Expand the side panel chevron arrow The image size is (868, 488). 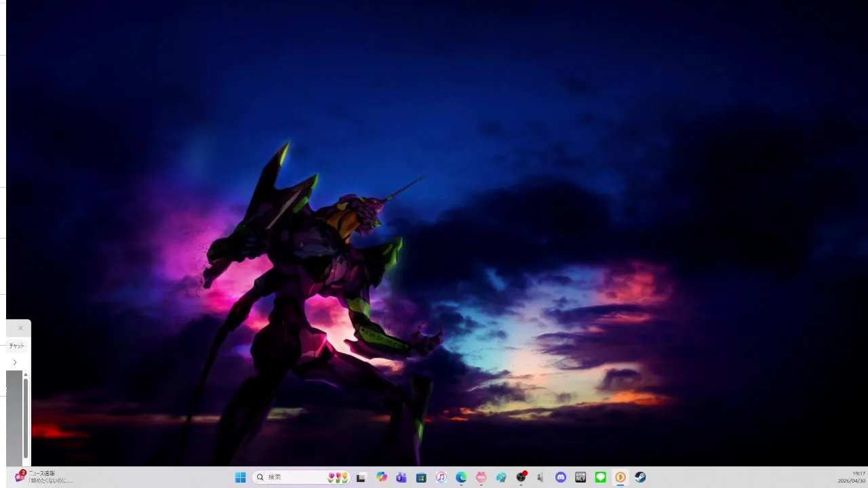[x=14, y=363]
